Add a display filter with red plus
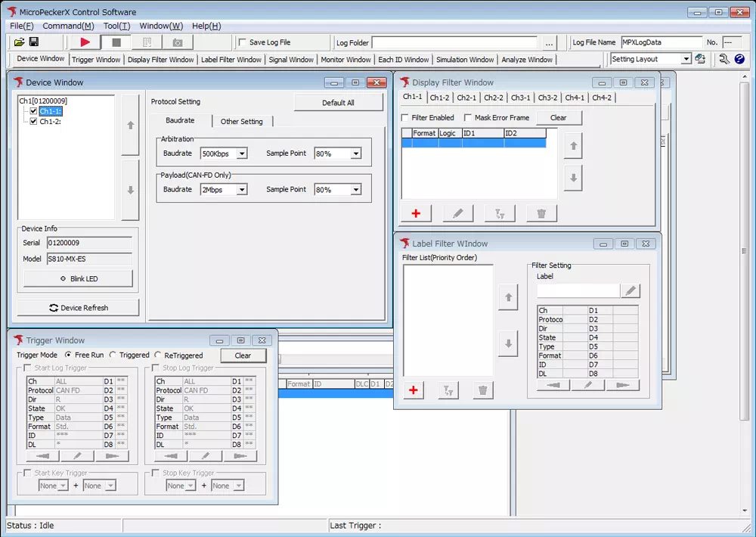 pos(416,213)
